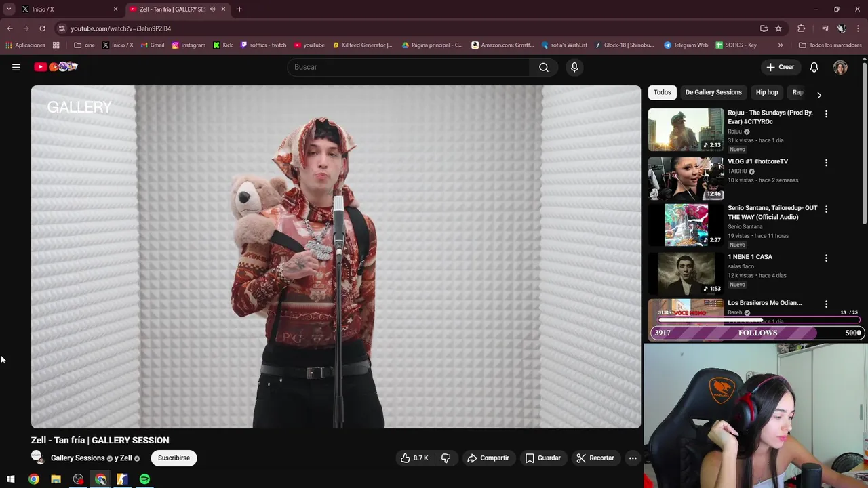Open options menu for VLOG #1 video
Viewport: 868px width, 488px height.
(826, 163)
